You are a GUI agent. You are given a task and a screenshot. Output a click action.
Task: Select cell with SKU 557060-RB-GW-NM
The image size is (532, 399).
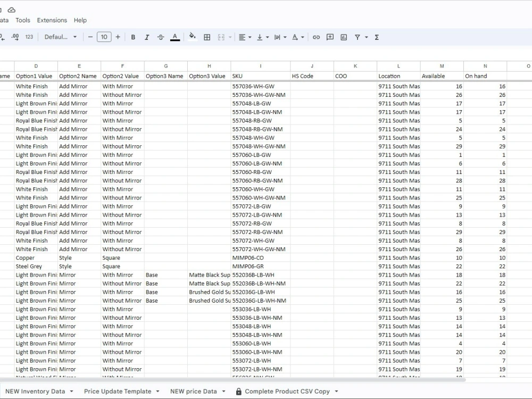tap(261, 181)
